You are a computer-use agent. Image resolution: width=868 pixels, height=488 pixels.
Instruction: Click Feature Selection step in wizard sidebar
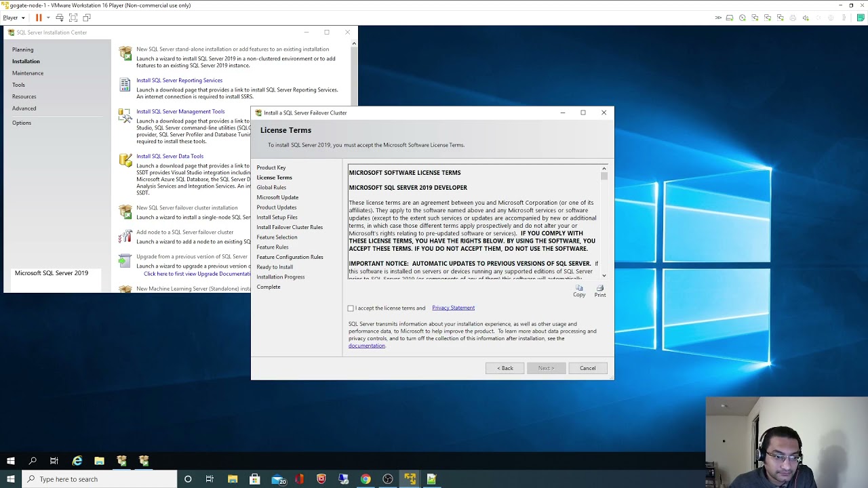click(277, 237)
